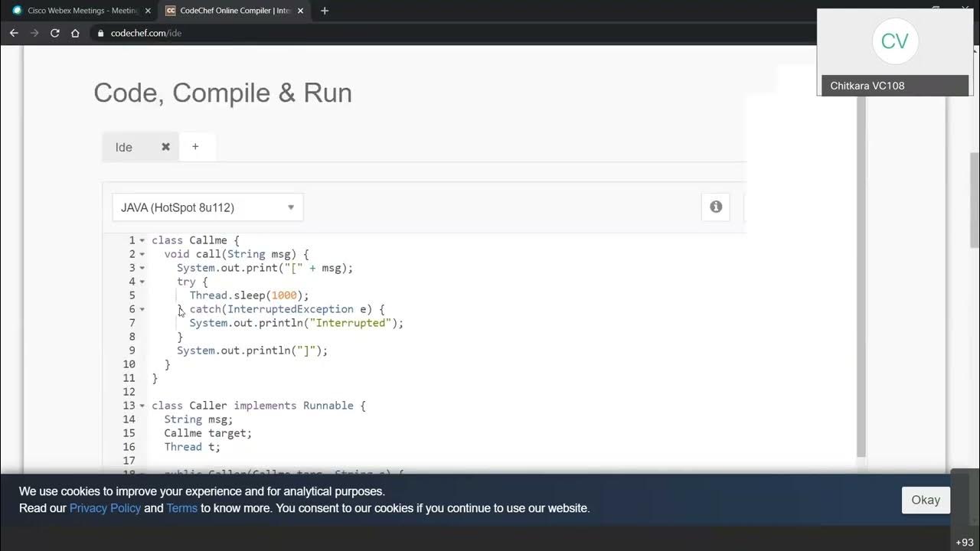Open the JAVA (HotSpot 8u112) language dropdown
The image size is (980, 551).
(207, 207)
